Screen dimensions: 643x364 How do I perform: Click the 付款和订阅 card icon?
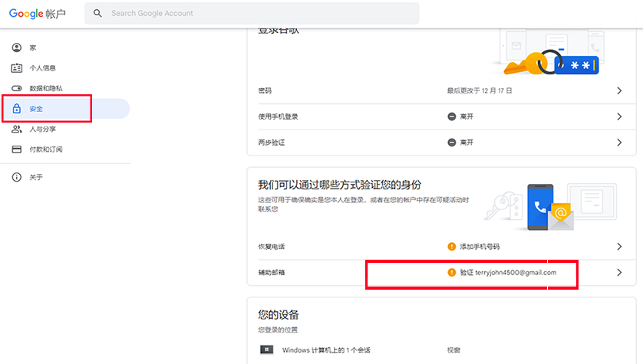pos(16,149)
